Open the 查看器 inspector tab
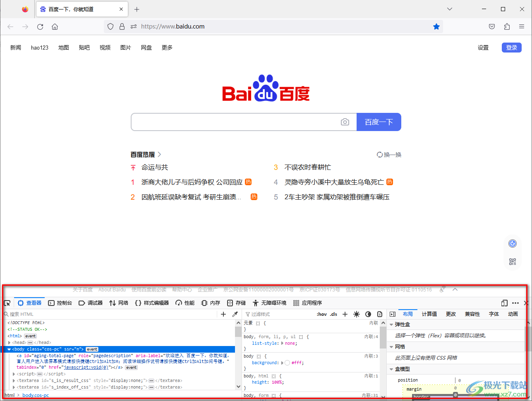Screen dimensions: 532x401 click(29, 303)
